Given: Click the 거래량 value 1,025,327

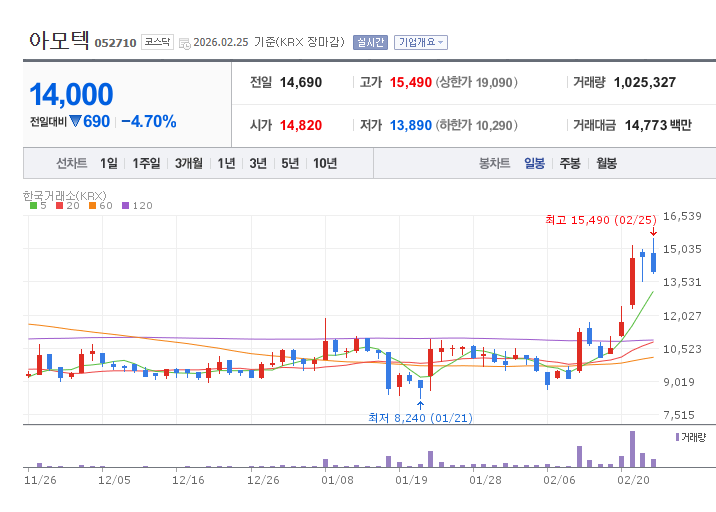Looking at the screenshot, I should (644, 82).
